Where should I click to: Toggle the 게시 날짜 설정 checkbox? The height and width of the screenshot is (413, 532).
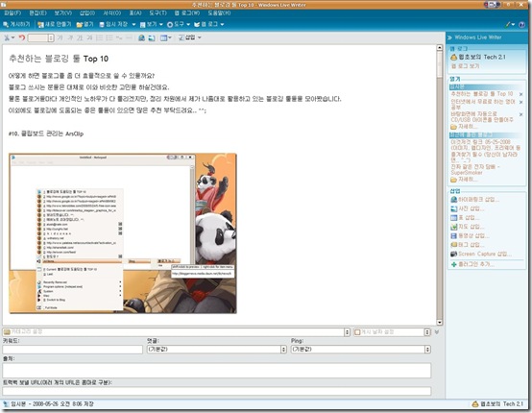tap(357, 332)
